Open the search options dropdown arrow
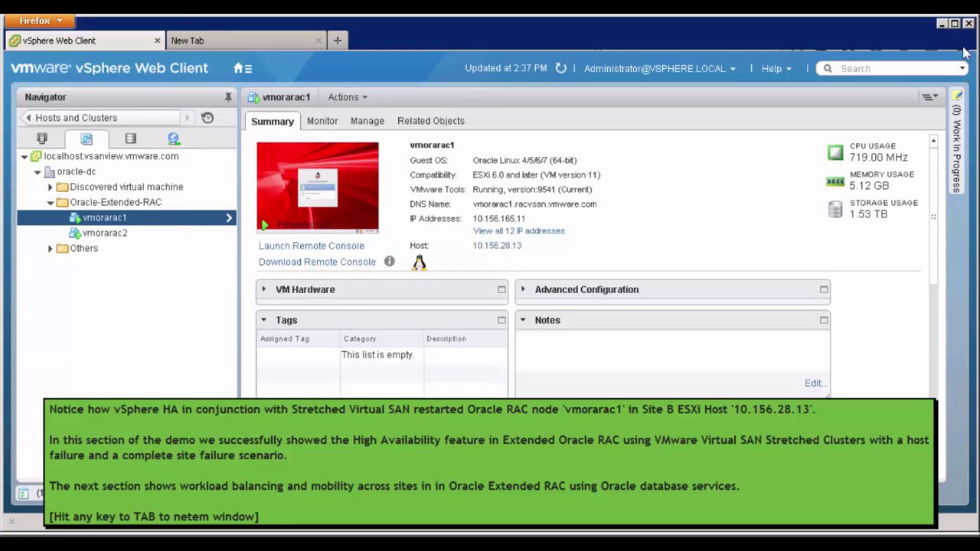This screenshot has height=551, width=980. (x=962, y=68)
